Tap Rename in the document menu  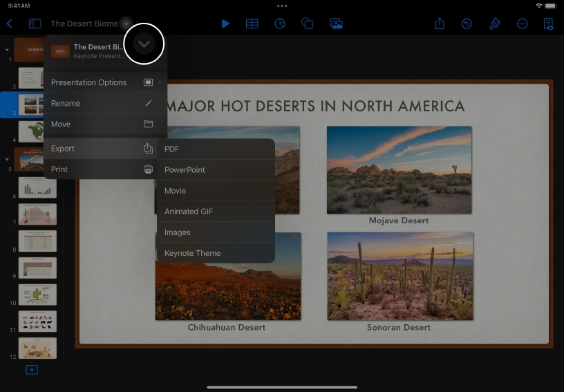coord(104,103)
